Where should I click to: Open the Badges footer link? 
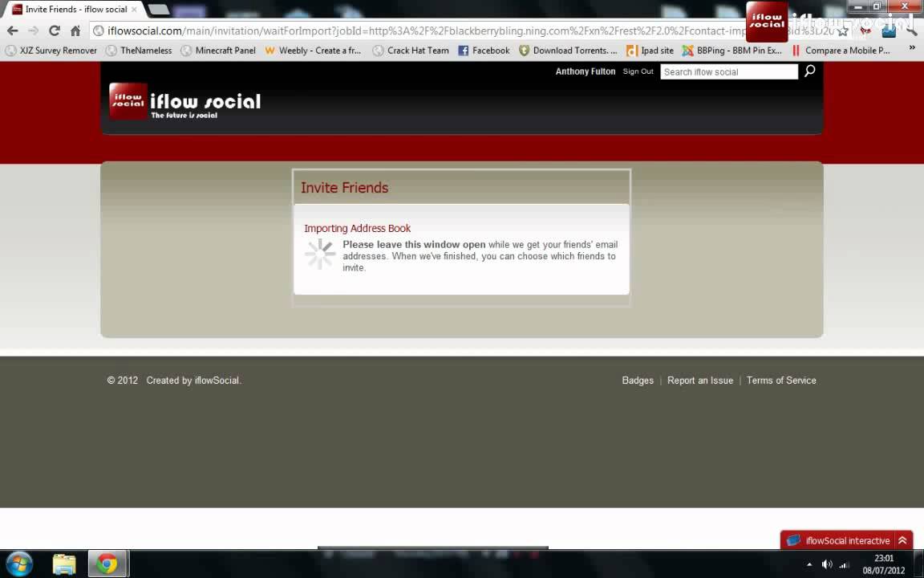[x=638, y=381]
